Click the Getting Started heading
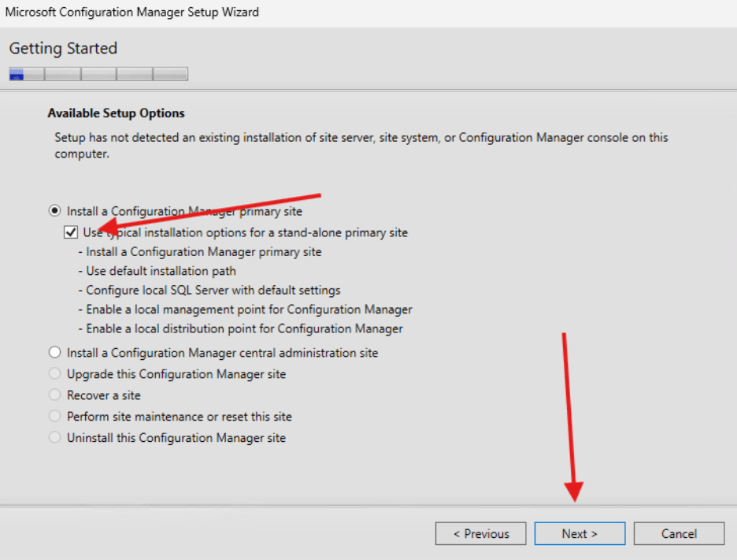The image size is (737, 560). coord(63,48)
